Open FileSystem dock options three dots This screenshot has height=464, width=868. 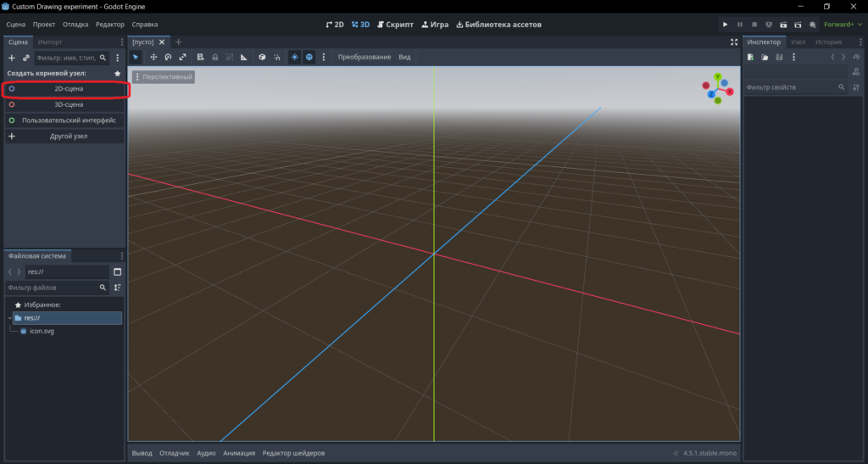122,256
